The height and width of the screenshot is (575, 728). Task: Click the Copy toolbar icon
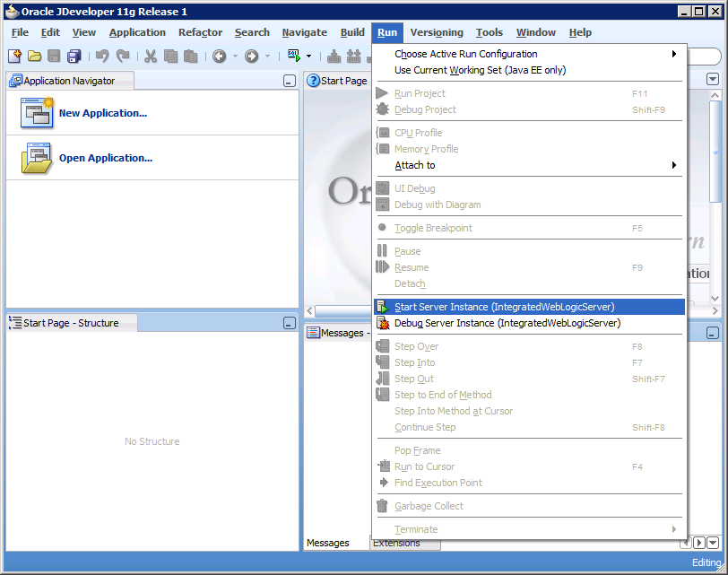tap(170, 56)
